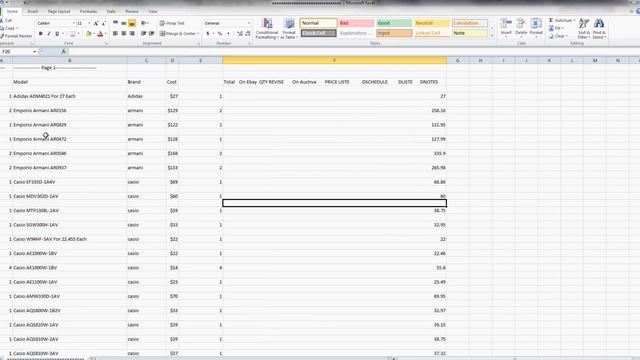Click the AutoSum sigma
The image size is (640, 360).
pos(551,20)
